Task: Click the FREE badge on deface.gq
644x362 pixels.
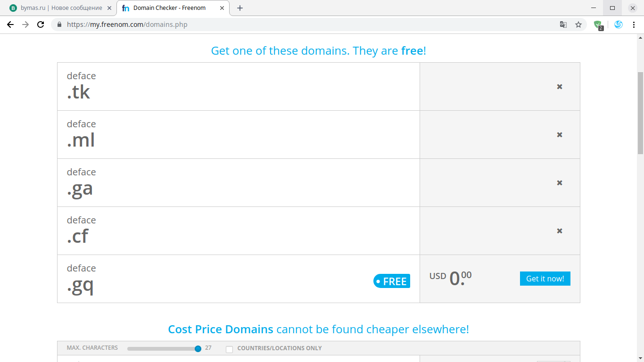Action: point(392,281)
